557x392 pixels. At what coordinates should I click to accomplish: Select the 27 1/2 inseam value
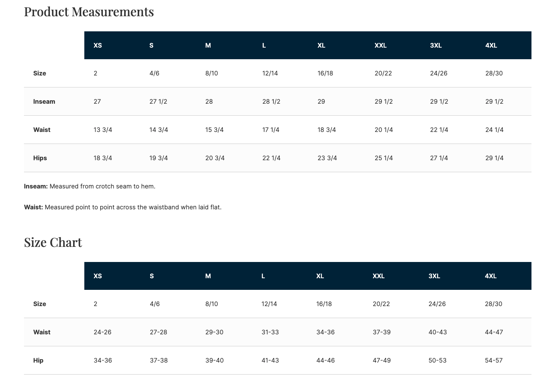(x=158, y=101)
